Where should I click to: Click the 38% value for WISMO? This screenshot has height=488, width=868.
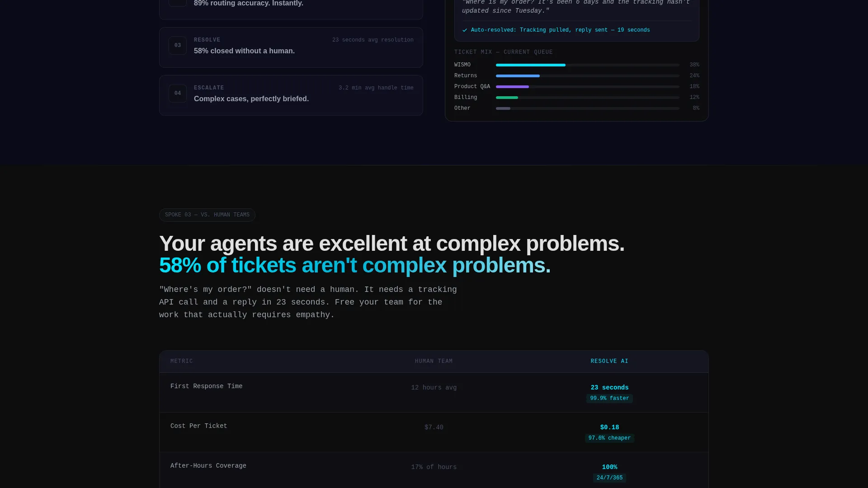(x=694, y=65)
